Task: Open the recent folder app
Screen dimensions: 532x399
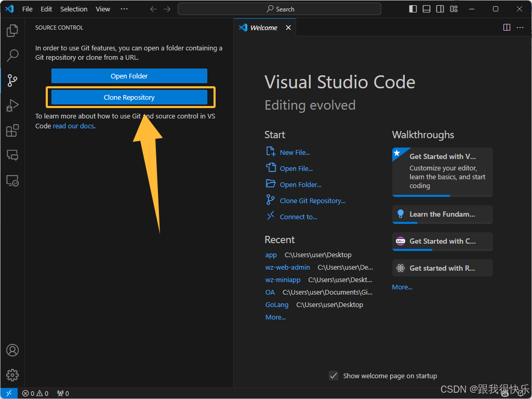Action: [271, 255]
